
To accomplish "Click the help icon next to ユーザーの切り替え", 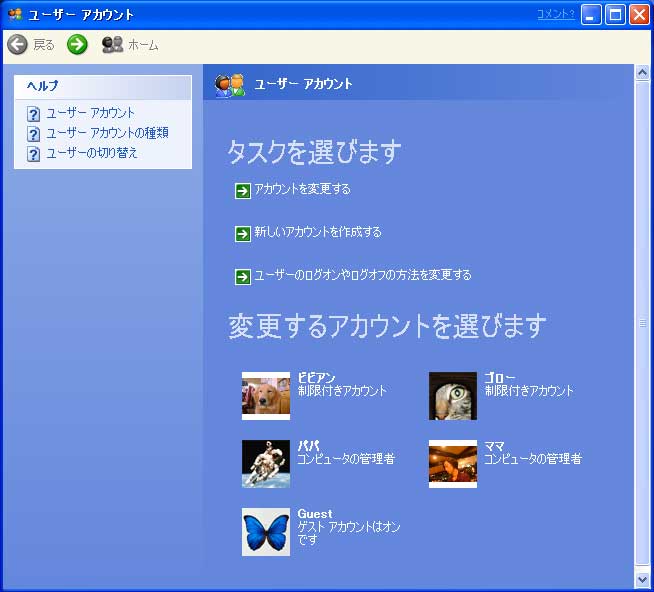I will 33,154.
